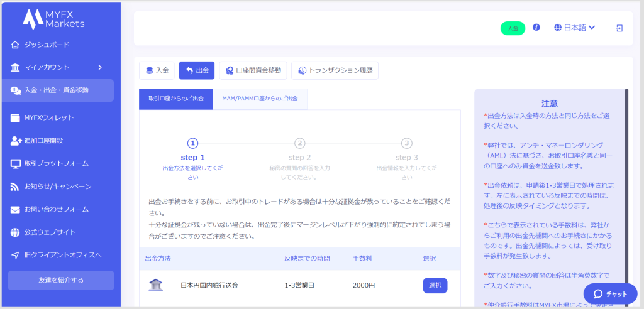Click the 公式ウェブサイト globe icon

(16, 232)
